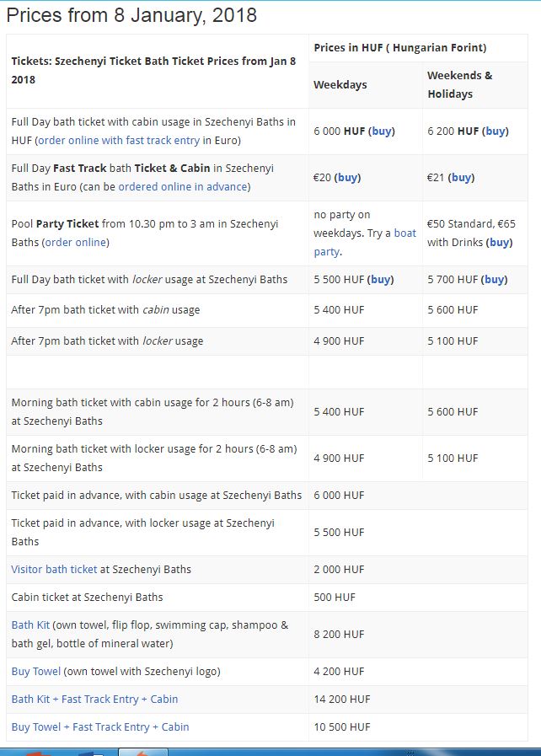The image size is (541, 756).
Task: Open the 'Bath Kit' link
Action: [x=30, y=625]
